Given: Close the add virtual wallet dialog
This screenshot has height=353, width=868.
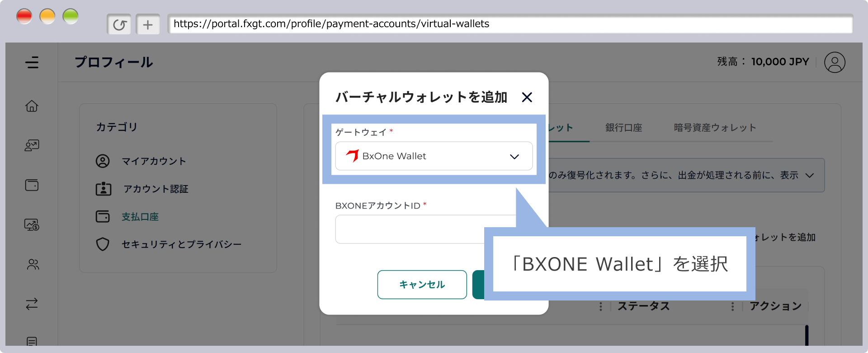Looking at the screenshot, I should (x=527, y=97).
